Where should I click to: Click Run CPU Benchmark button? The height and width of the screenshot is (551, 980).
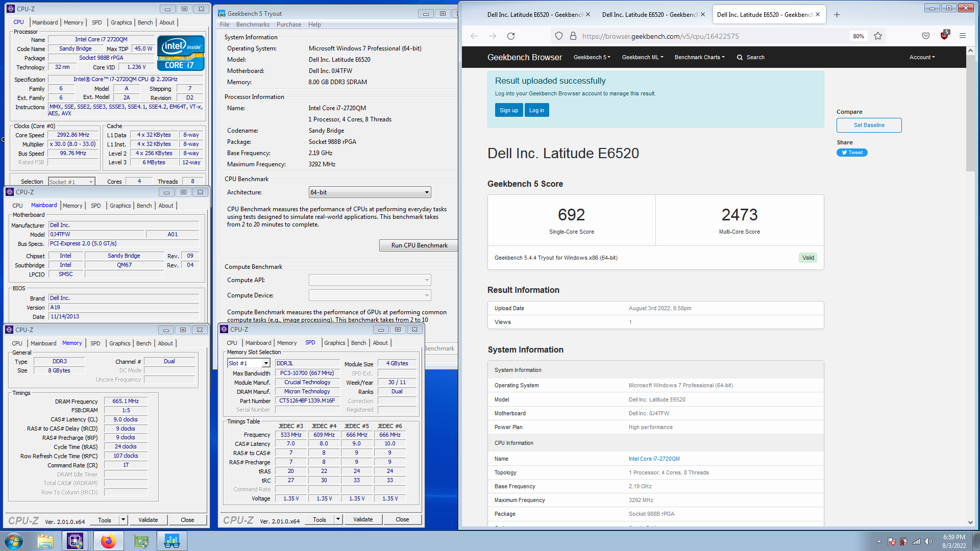[419, 245]
